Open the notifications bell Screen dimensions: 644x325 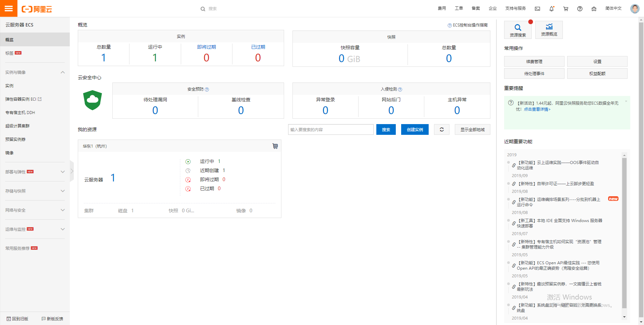pyautogui.click(x=551, y=9)
